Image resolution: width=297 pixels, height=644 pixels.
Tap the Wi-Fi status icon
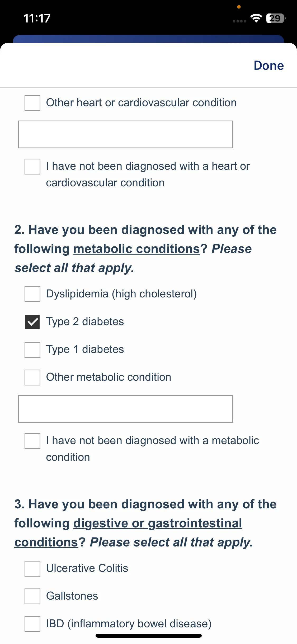pos(256,18)
